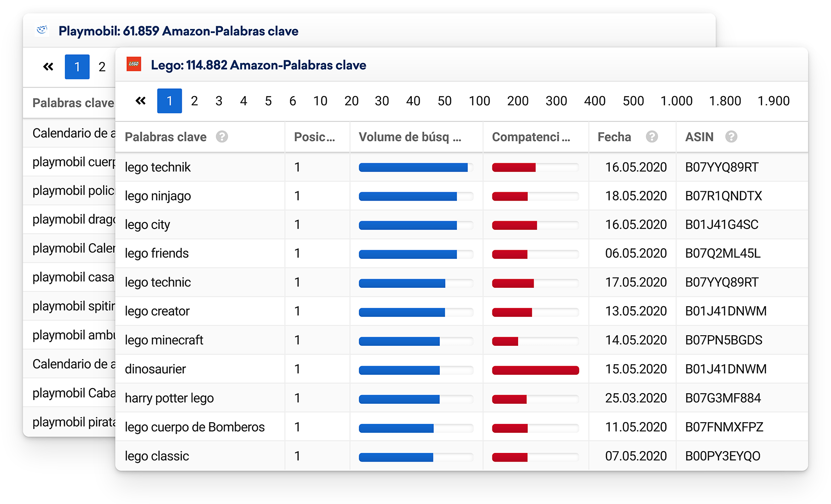Viewport: 831px width, 504px height.
Task: Open the 'lego technik' keyword
Action: tap(157, 167)
